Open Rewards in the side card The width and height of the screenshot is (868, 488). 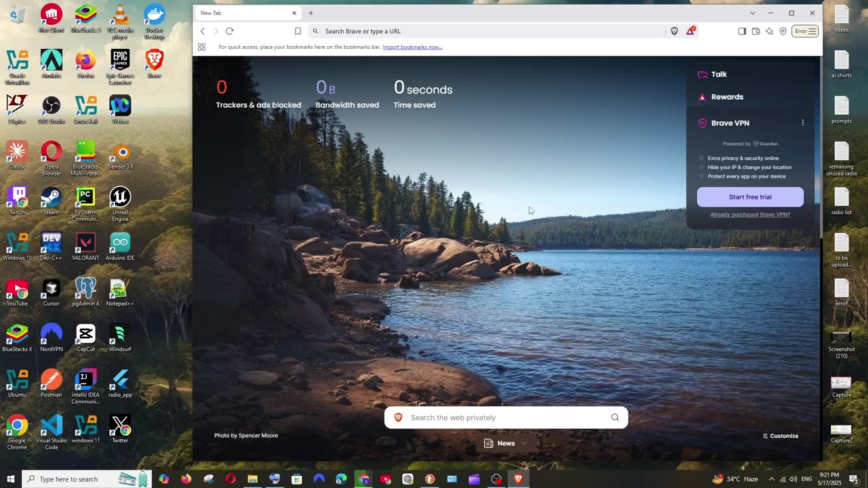tap(720, 97)
